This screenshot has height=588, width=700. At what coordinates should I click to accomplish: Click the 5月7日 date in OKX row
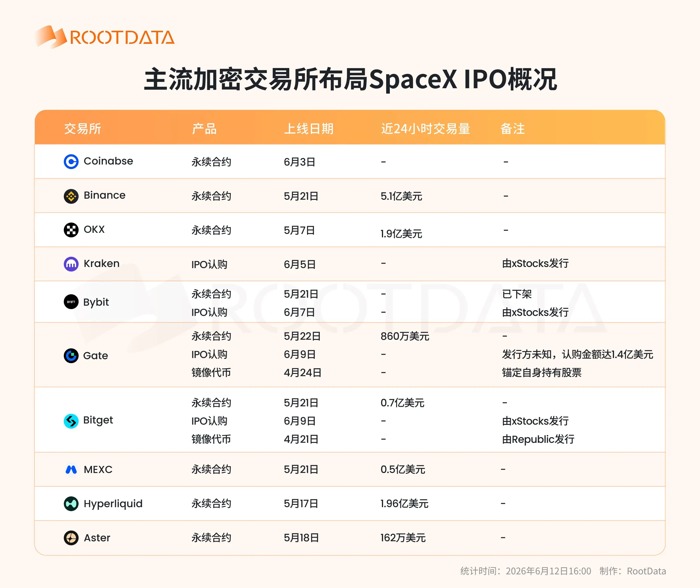300,230
